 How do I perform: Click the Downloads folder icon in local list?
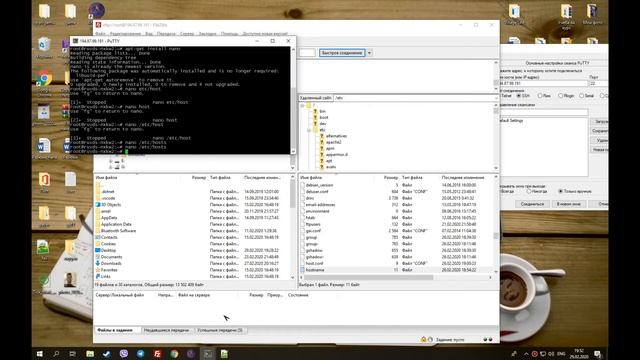click(98, 263)
